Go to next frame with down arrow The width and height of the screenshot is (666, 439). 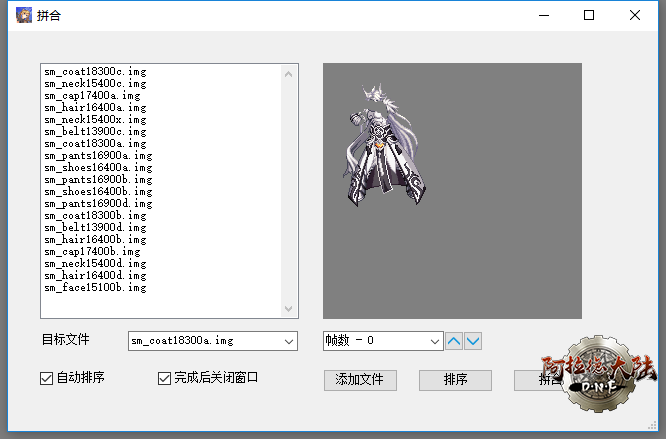[473, 341]
